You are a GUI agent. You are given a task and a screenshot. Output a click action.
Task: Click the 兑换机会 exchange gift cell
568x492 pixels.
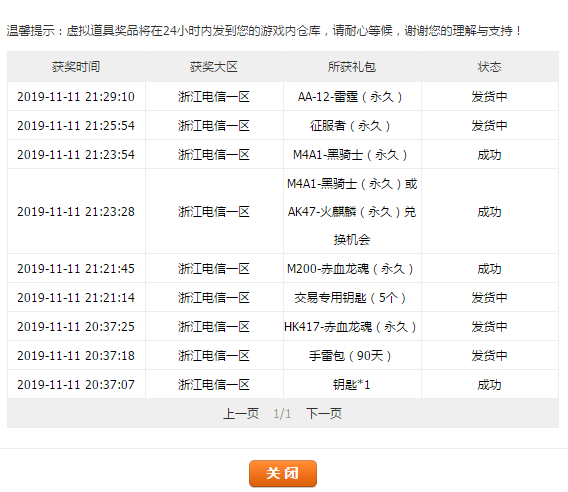[x=352, y=212]
